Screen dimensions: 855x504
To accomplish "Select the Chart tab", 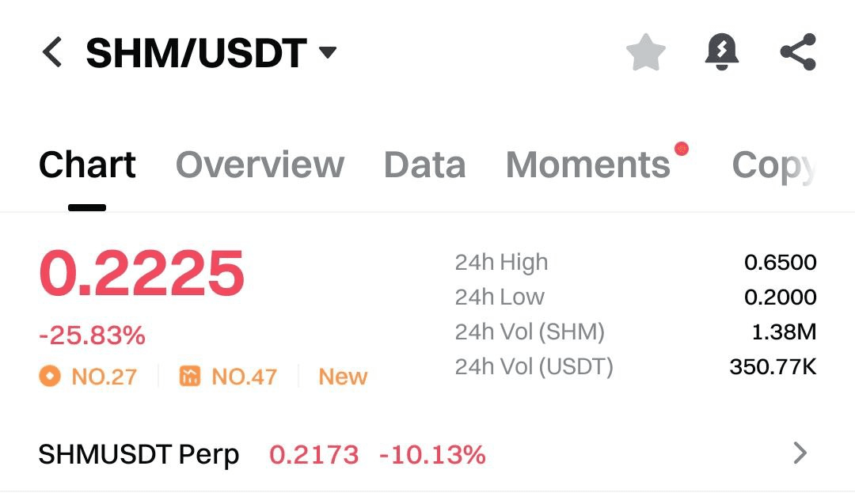I will pos(87,165).
